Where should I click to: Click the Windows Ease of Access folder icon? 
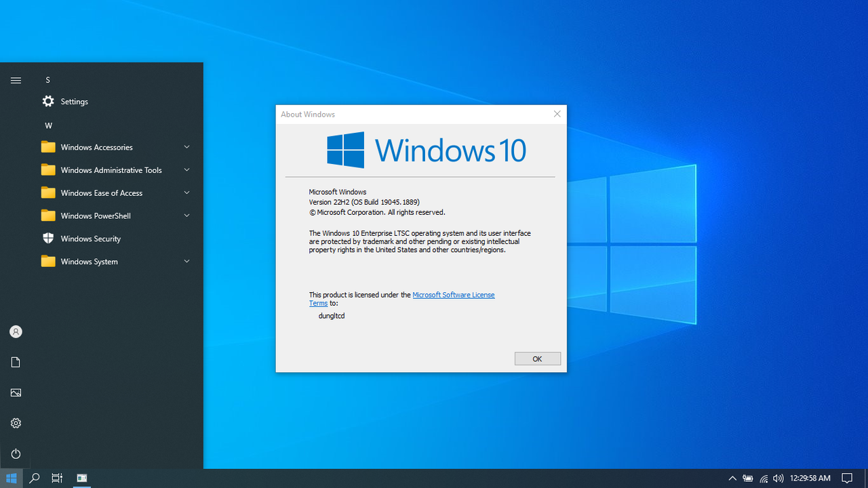point(48,193)
